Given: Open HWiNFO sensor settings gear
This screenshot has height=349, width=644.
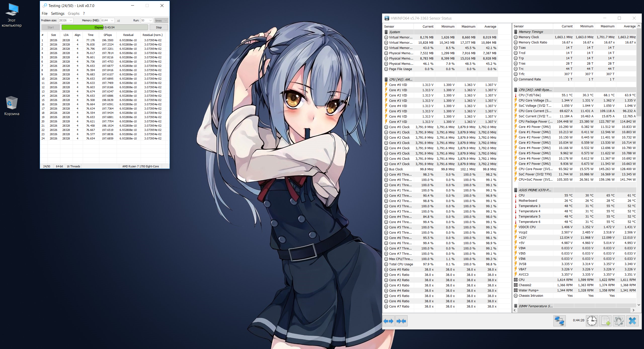Looking at the screenshot, I should pyautogui.click(x=619, y=321).
